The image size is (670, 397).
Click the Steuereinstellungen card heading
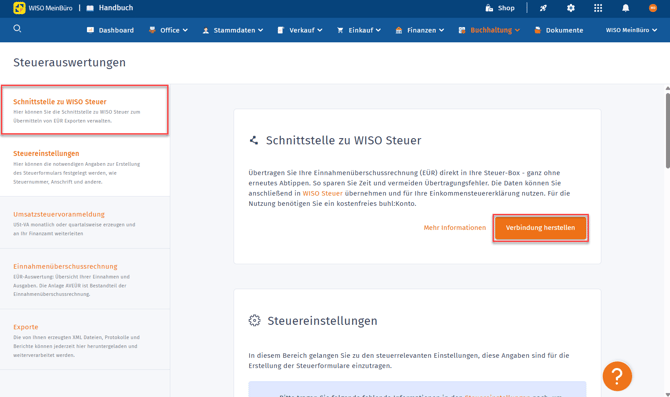(x=323, y=321)
